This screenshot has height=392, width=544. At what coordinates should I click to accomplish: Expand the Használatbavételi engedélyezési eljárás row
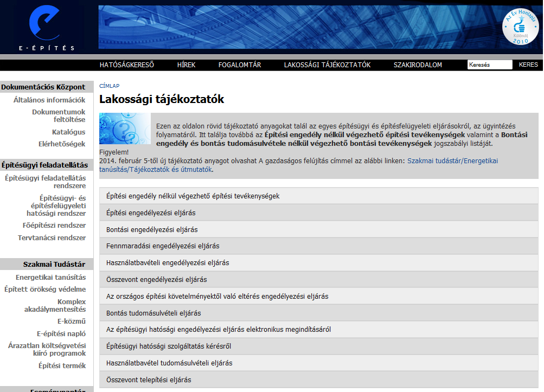click(318, 262)
